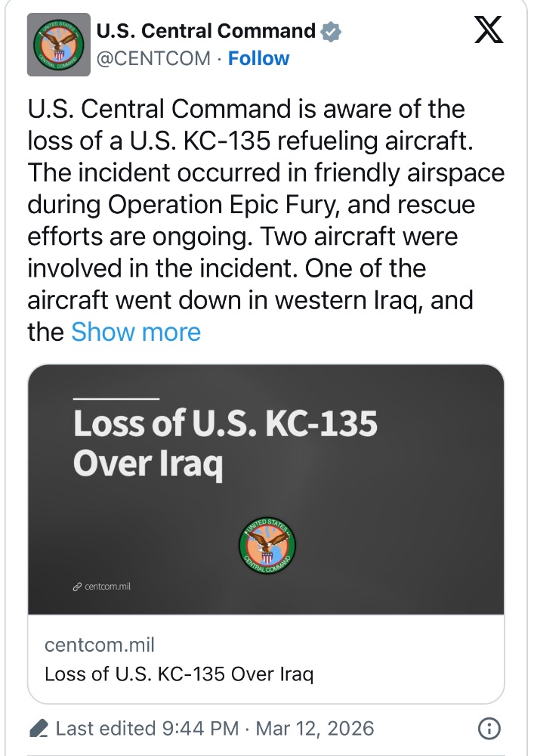Open the U.S. Central Command display name
The image size is (534, 756).
pos(205,32)
